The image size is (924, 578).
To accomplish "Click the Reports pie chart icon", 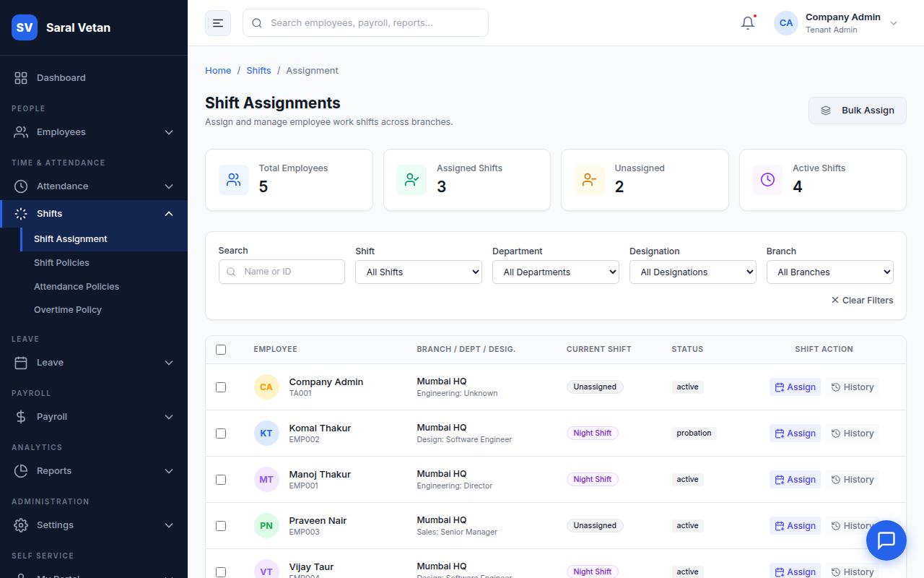I will pyautogui.click(x=21, y=471).
